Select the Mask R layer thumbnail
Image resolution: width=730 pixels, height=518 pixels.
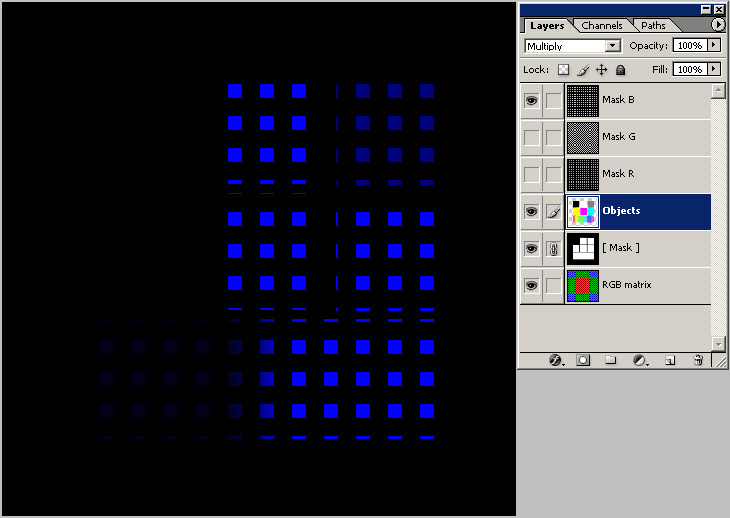pos(582,175)
